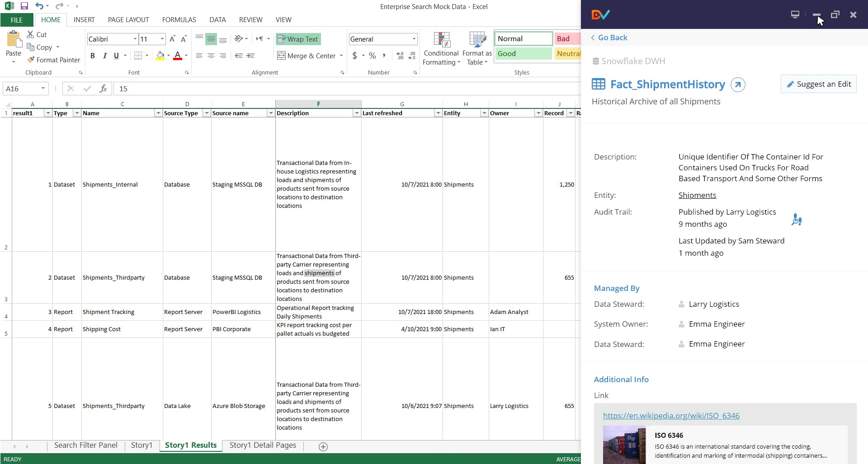Viewport: 868px width, 464px height.
Task: Click ISO 6346 container thumbnail
Action: (x=624, y=445)
